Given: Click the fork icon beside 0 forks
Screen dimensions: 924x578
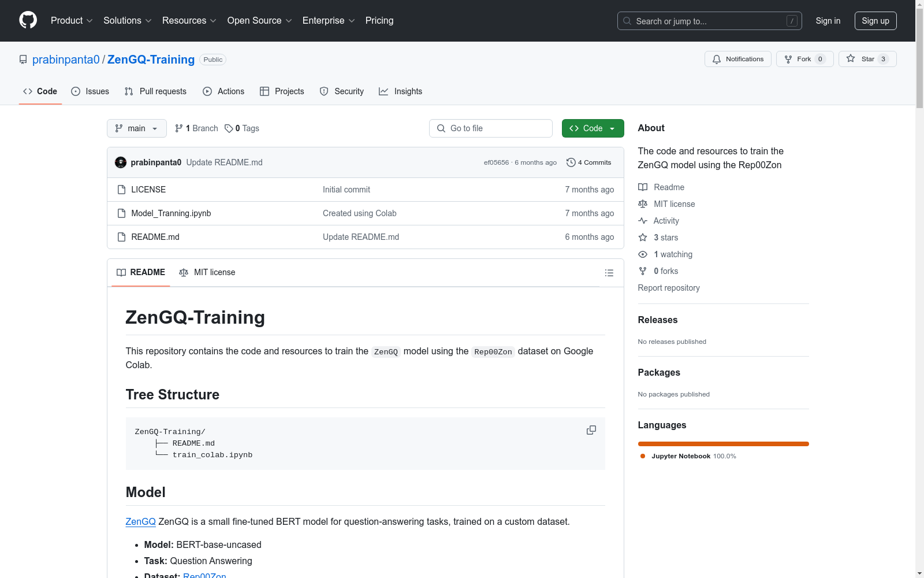Looking at the screenshot, I should 643,271.
